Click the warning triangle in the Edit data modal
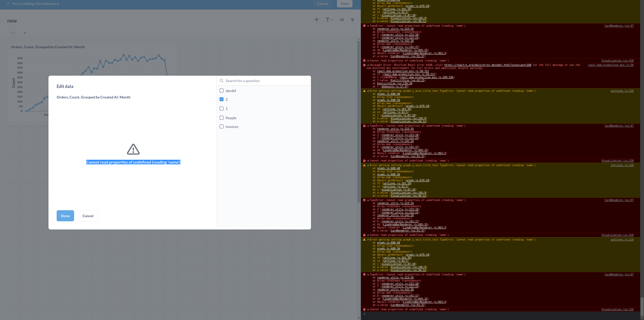 [133, 149]
